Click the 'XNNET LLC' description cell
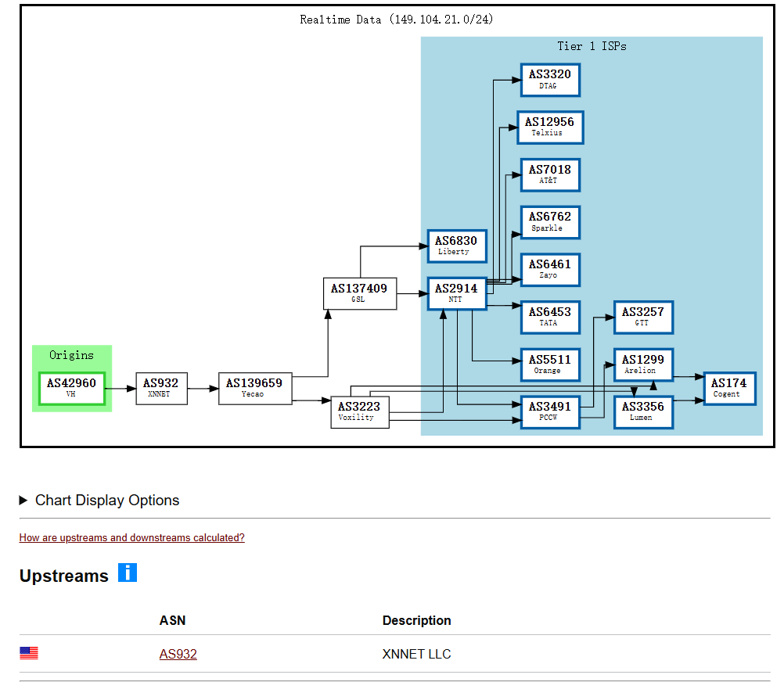Image resolution: width=784 pixels, height=682 pixels. pos(416,654)
